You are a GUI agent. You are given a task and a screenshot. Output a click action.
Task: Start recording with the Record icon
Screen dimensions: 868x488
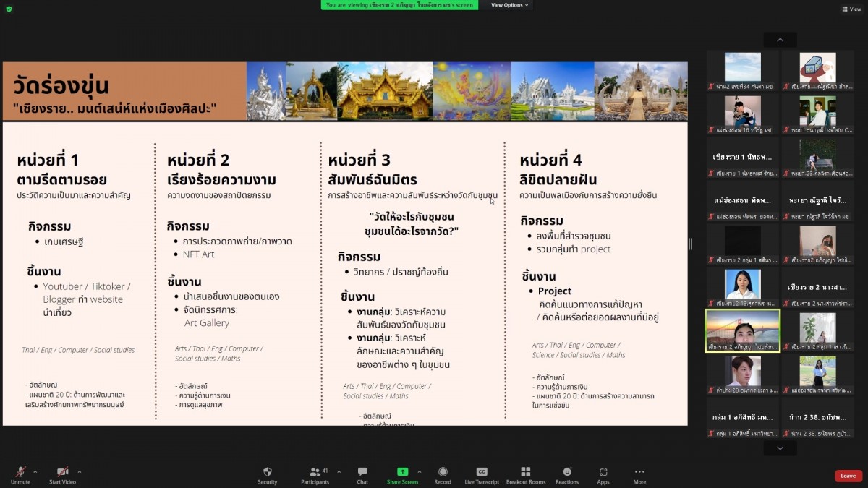click(x=443, y=471)
